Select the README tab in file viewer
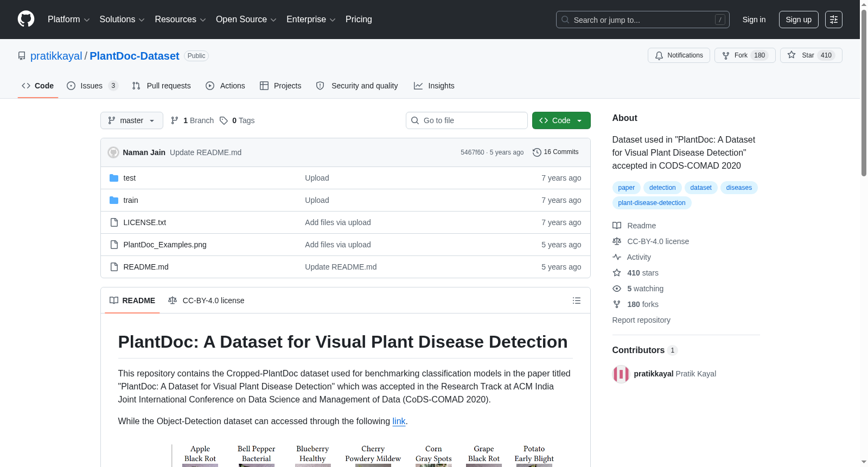 pos(132,300)
